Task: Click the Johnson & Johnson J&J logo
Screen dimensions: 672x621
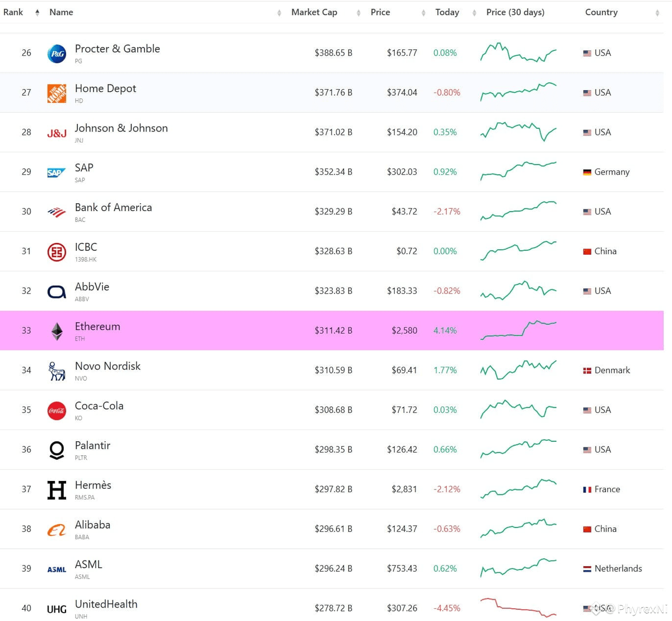Action: [x=57, y=133]
